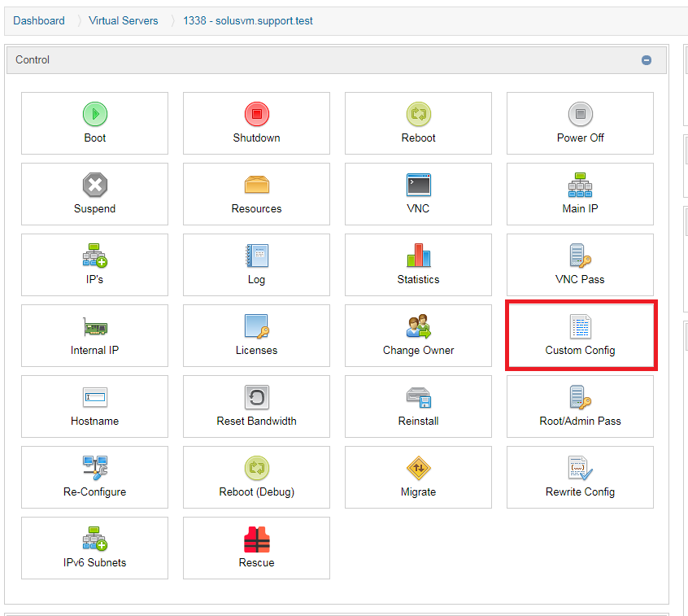The image size is (688, 616).
Task: Select the 1338 - solusvm.support.test breadcrumb
Action: point(248,21)
